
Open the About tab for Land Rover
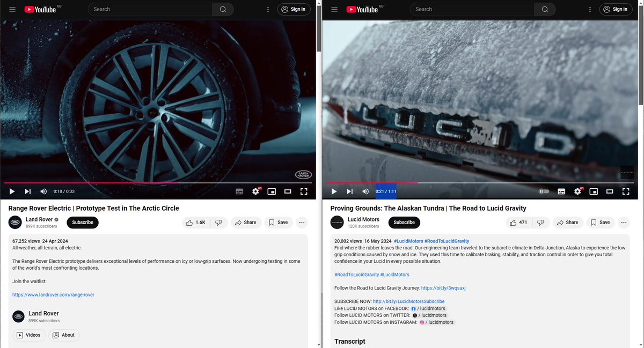click(64, 335)
